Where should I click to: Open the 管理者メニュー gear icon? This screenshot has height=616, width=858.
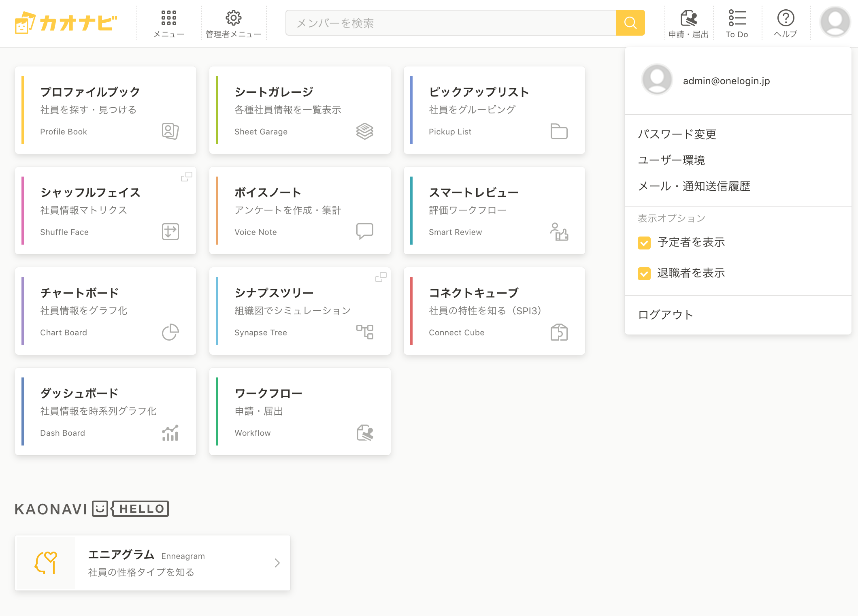(234, 18)
